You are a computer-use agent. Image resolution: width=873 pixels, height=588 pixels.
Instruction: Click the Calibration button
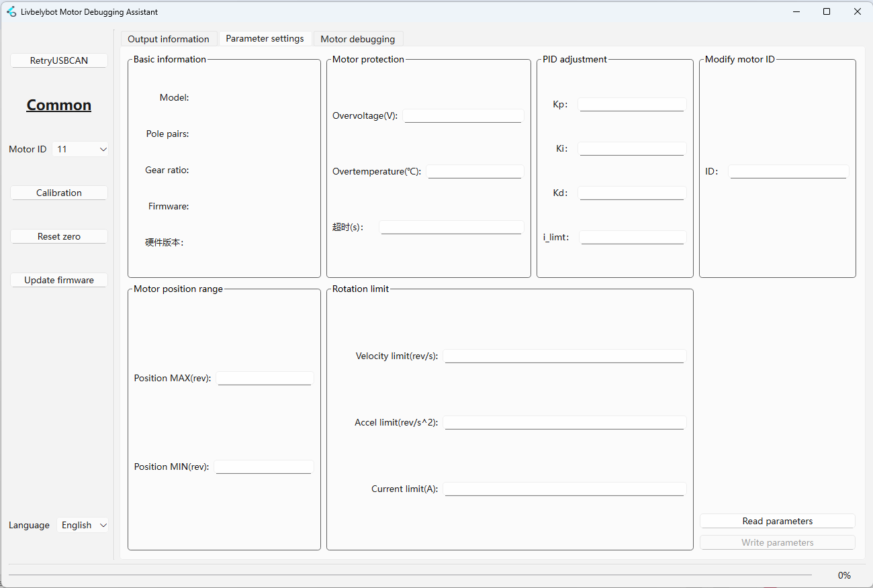(x=59, y=193)
